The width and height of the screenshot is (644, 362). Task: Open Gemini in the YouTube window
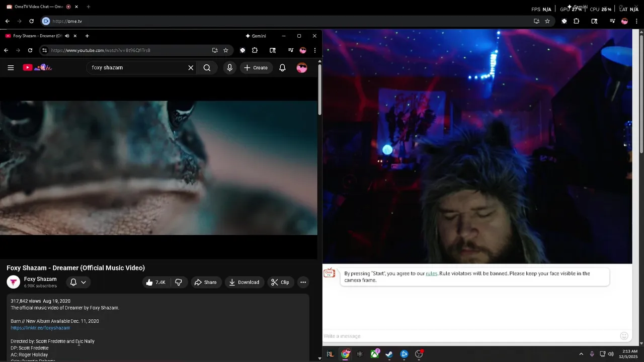(x=256, y=36)
